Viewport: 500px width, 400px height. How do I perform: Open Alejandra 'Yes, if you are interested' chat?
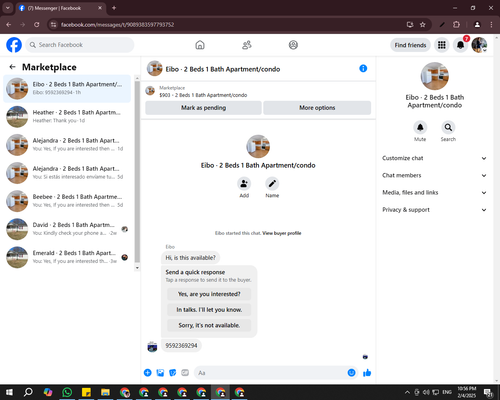(x=67, y=145)
